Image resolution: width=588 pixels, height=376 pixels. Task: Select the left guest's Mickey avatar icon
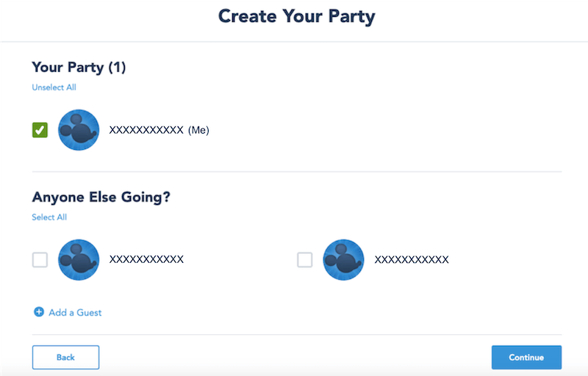(79, 260)
